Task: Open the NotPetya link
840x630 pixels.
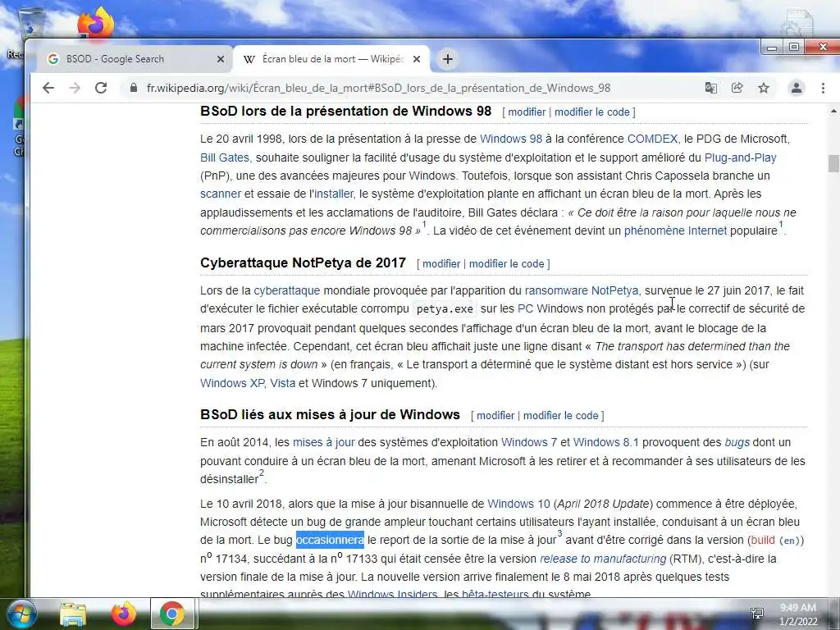Action: pyautogui.click(x=615, y=290)
